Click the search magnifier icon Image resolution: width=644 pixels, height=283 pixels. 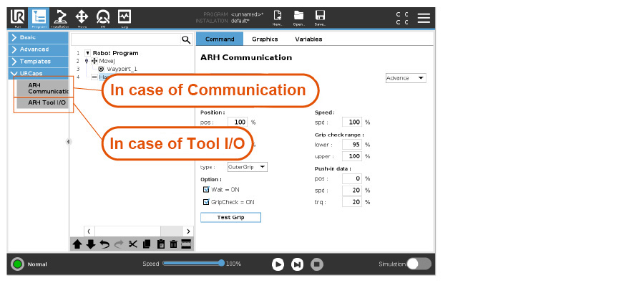[186, 39]
